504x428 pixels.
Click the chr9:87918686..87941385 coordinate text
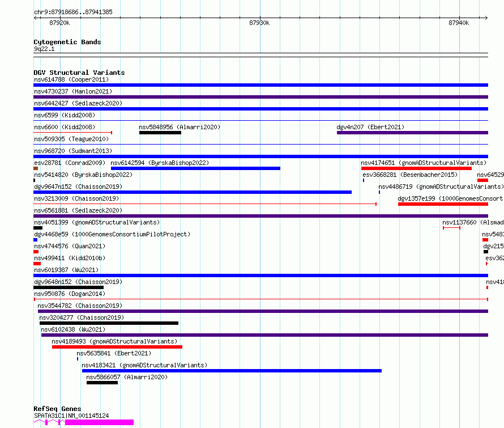[x=73, y=12]
